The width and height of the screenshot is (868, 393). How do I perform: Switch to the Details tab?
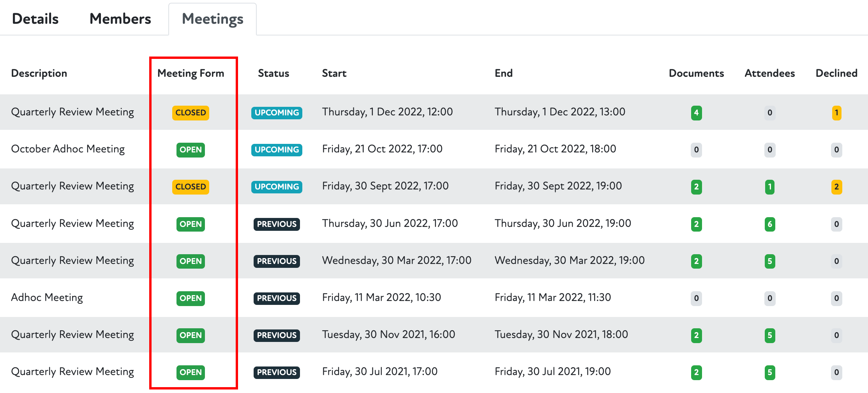click(x=35, y=19)
